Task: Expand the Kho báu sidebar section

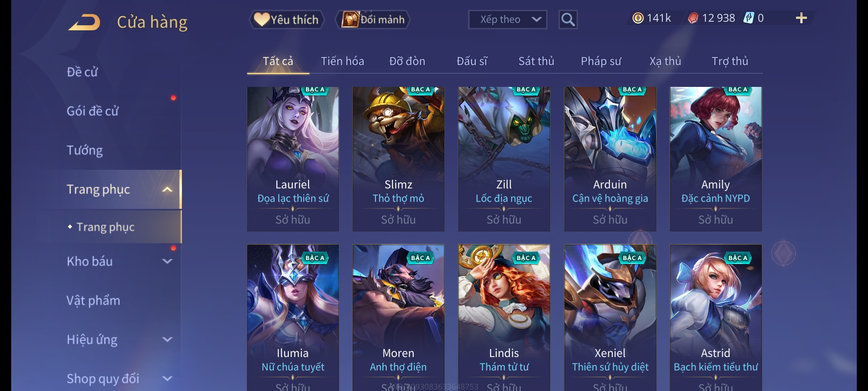Action: coord(167,261)
